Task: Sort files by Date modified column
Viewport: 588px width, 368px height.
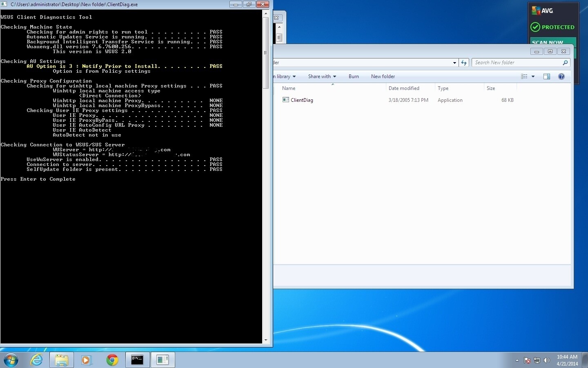Action: (x=404, y=88)
